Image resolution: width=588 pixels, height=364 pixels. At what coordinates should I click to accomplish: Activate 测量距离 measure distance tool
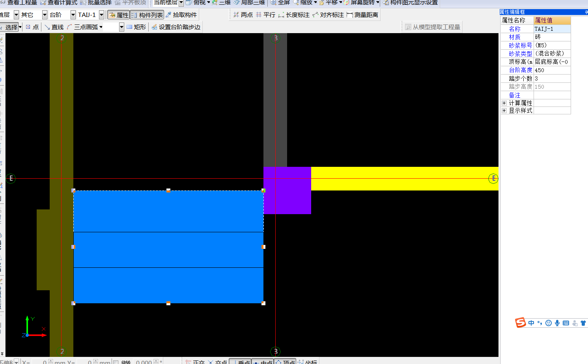362,15
